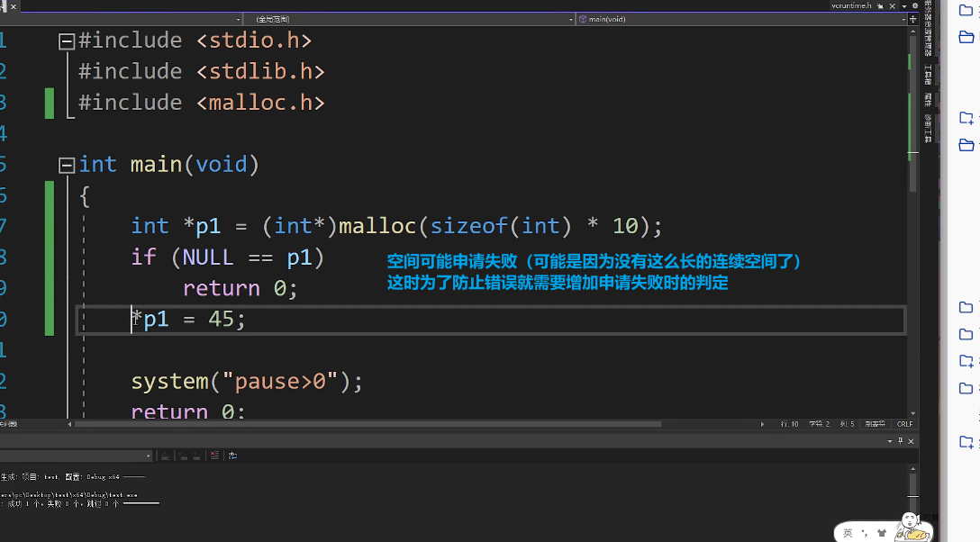This screenshot has width=980, height=542.
Task: Click the malloc(sizeof(int) * 10) call
Action: [494, 226]
